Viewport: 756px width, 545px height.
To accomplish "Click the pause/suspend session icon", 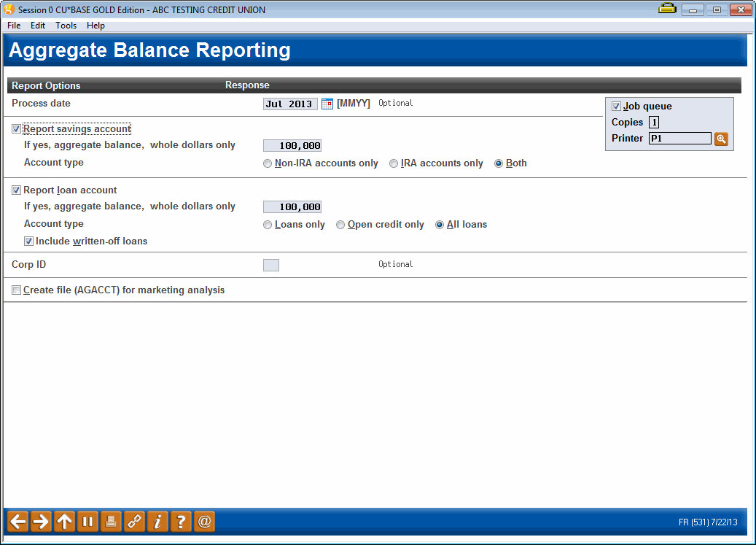I will point(87,521).
